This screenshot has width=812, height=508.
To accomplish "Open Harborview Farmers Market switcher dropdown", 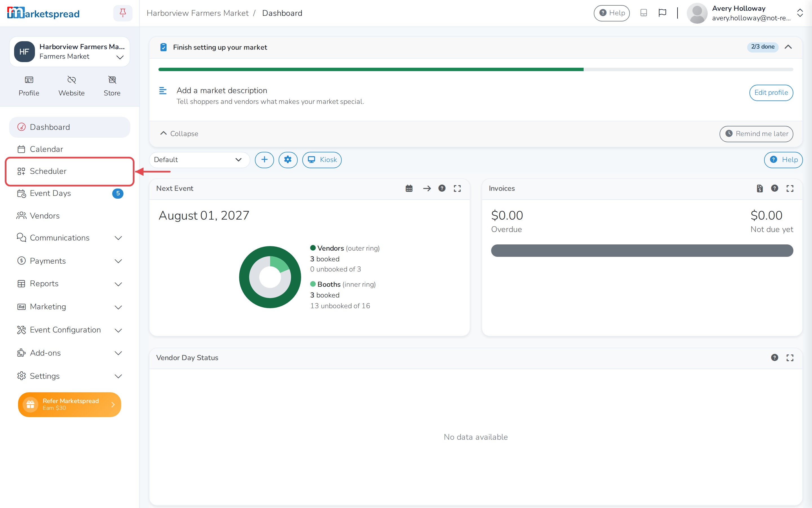I will click(69, 52).
